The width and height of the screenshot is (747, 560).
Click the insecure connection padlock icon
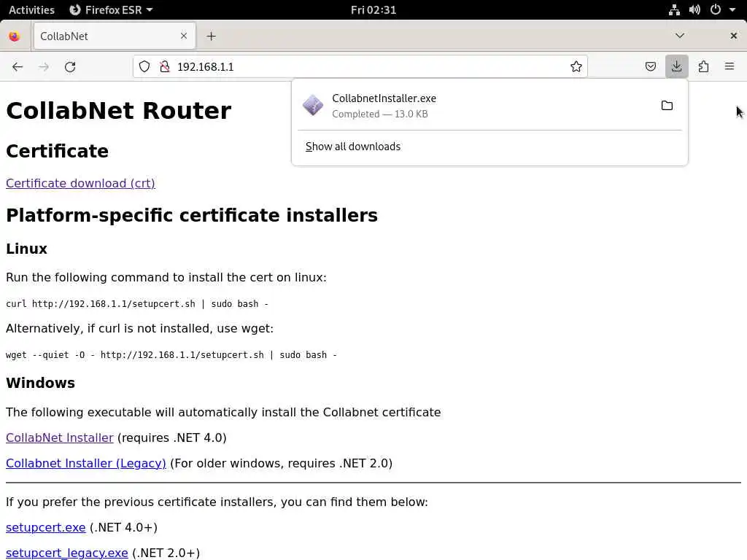click(x=165, y=66)
